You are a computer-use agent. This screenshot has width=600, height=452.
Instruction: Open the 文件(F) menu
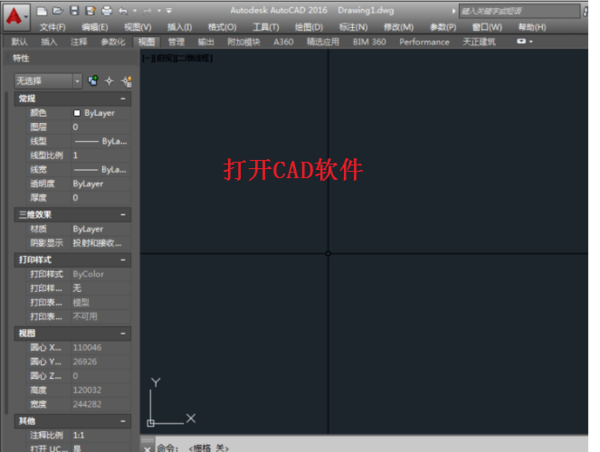click(x=52, y=27)
